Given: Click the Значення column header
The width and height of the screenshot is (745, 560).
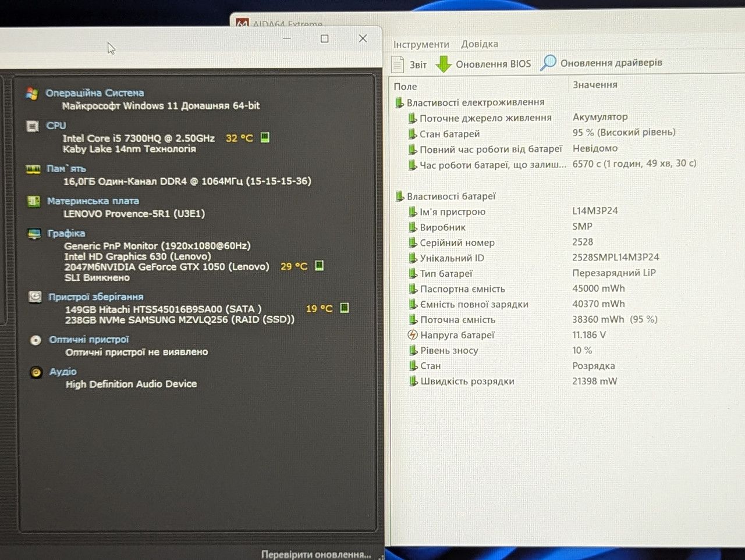Looking at the screenshot, I should pyautogui.click(x=595, y=85).
